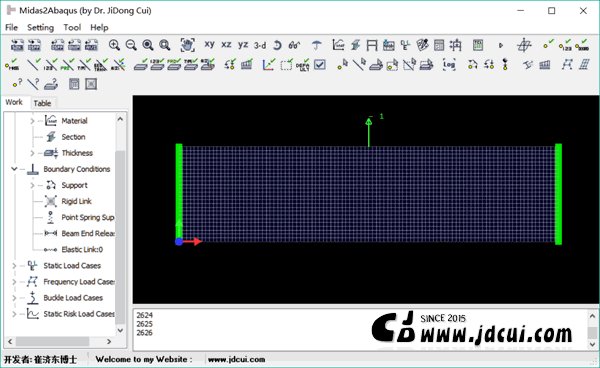Click the zoom in magnifier icon
This screenshot has height=368, width=600.
tap(114, 45)
